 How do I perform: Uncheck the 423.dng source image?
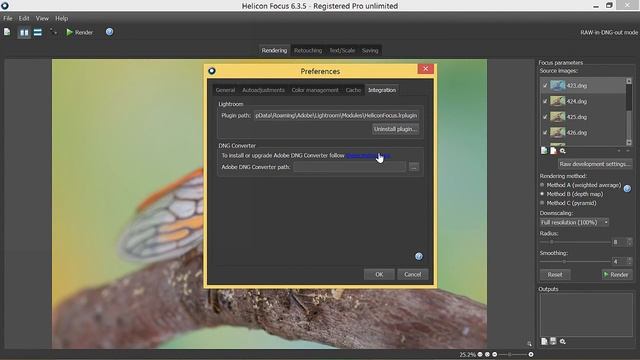tap(545, 86)
